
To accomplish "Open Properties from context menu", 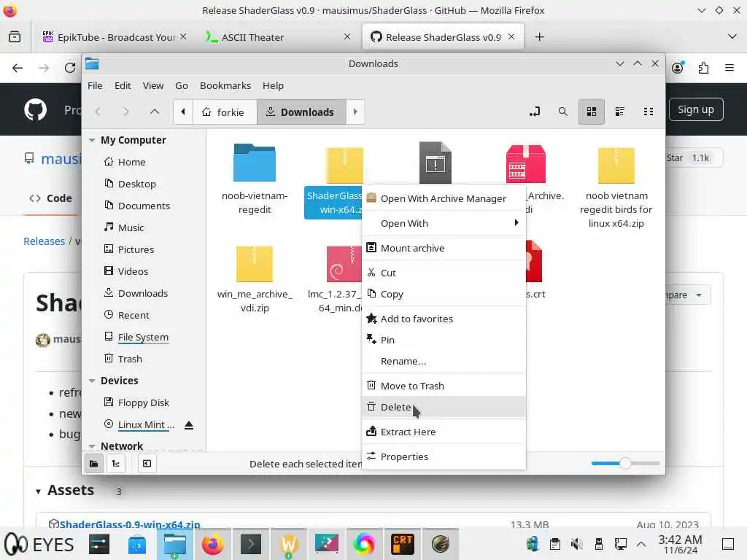I will click(x=444, y=456).
